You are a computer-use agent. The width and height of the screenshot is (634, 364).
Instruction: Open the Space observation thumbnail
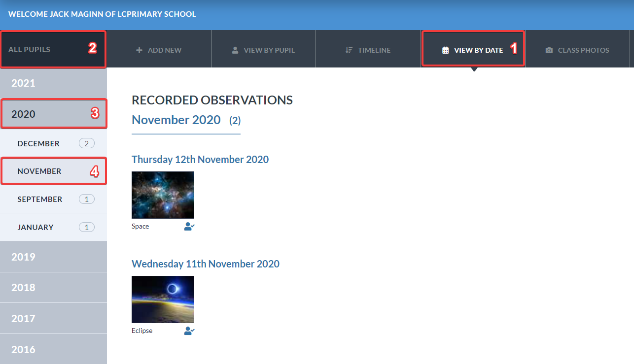click(163, 195)
